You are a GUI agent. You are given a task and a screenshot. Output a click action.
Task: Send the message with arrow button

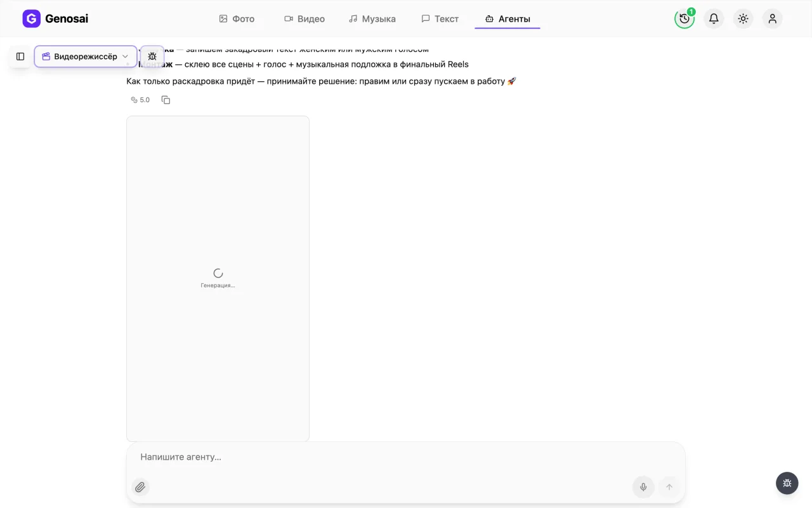point(669,487)
